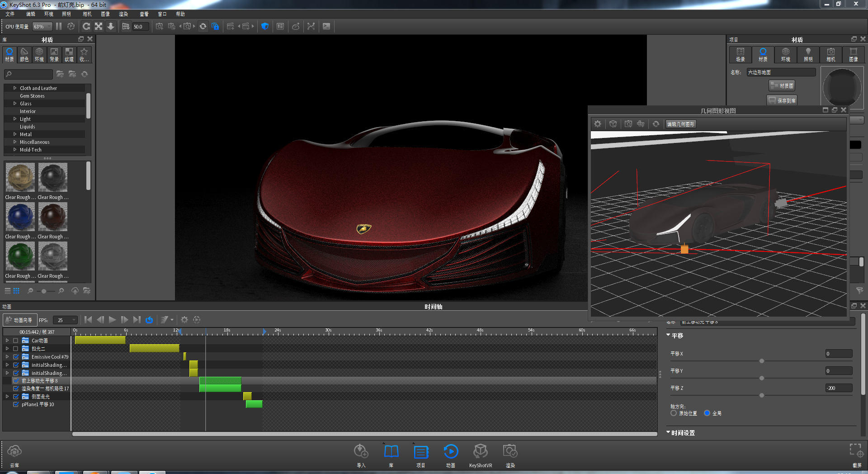Pause rendering using the pause icon in the toolbar
Image resolution: width=868 pixels, height=474 pixels.
coord(58,26)
